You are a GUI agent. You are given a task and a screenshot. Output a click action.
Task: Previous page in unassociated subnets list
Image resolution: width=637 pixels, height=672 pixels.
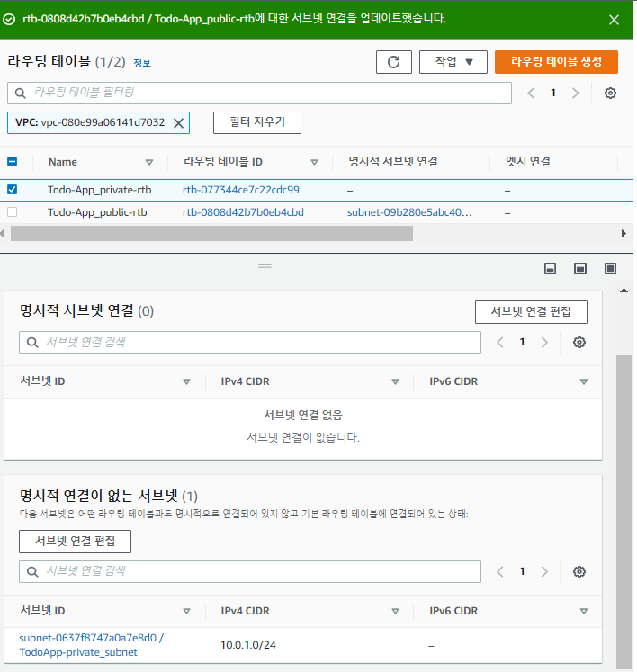click(x=500, y=572)
